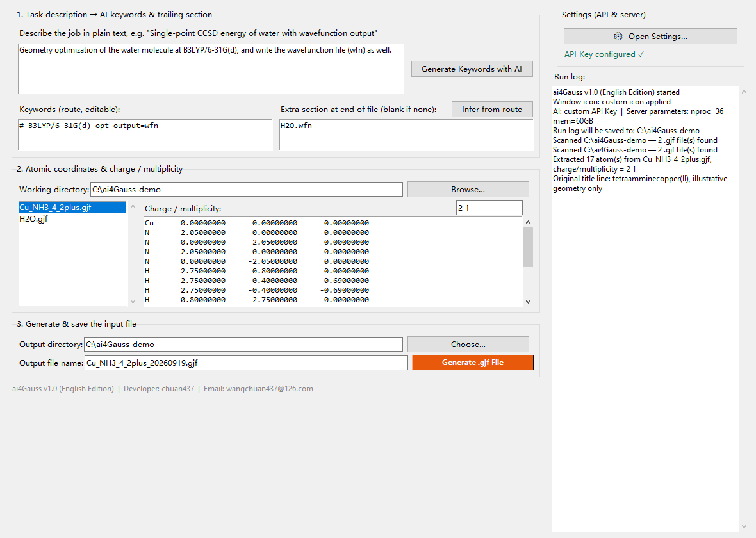The height and width of the screenshot is (538, 756).
Task: Click the Cu atom coordinate row
Action: [x=257, y=223]
